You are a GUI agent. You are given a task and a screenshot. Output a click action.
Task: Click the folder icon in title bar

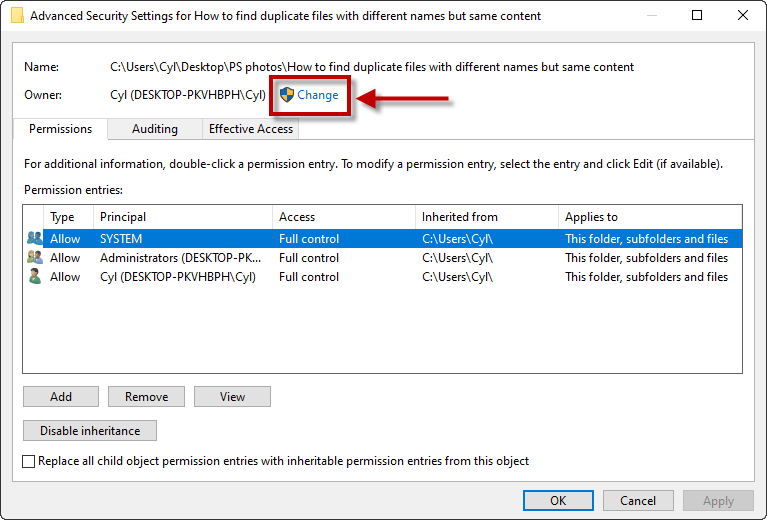(x=17, y=16)
